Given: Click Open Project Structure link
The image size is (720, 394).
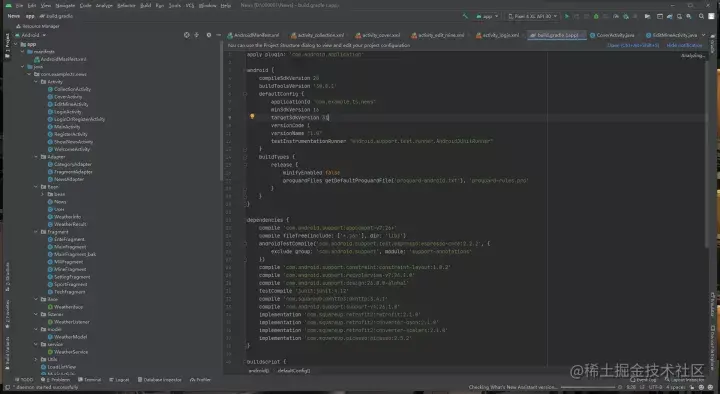Looking at the screenshot, I should (633, 45).
